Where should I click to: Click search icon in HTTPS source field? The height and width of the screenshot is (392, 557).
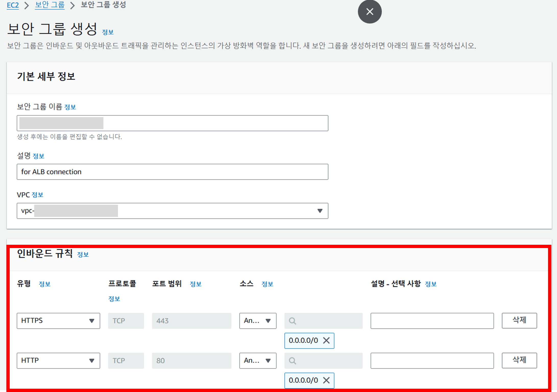click(x=293, y=321)
